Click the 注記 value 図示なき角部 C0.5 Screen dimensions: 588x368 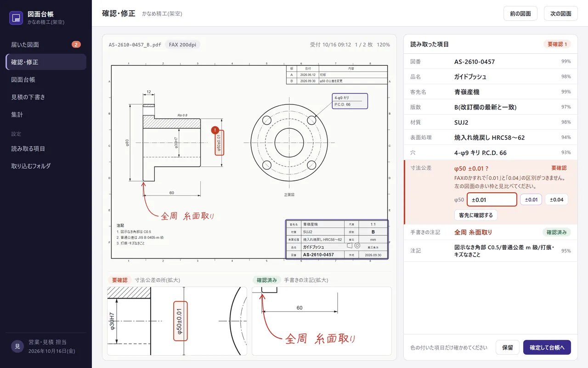(x=504, y=251)
